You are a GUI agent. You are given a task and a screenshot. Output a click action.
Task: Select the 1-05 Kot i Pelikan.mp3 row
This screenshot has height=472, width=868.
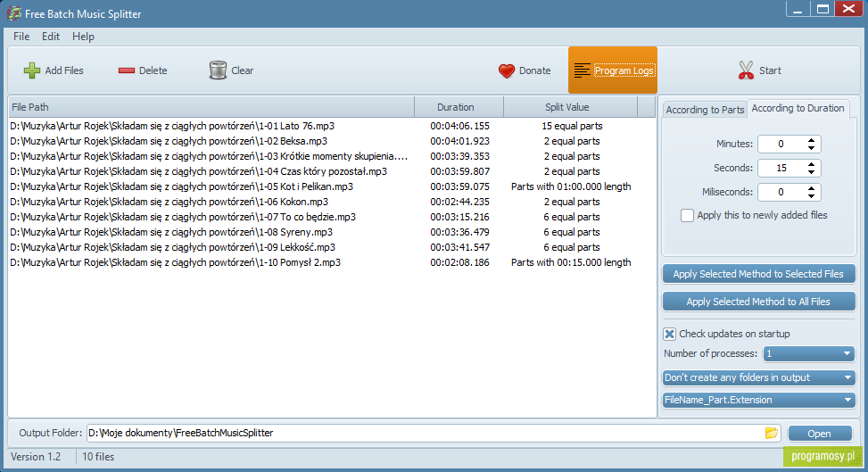tap(332, 186)
